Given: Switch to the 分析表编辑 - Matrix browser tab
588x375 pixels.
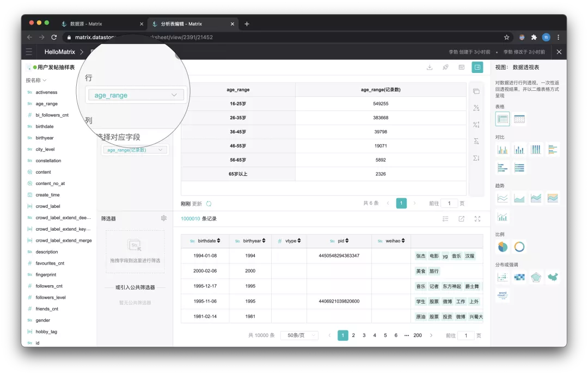Looking at the screenshot, I should 192,23.
